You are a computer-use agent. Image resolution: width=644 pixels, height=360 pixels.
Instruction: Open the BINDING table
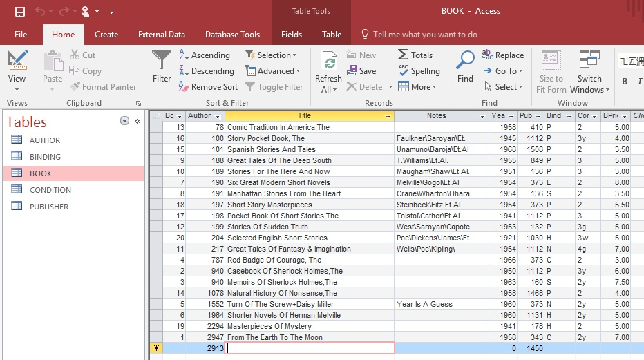[x=74, y=157]
